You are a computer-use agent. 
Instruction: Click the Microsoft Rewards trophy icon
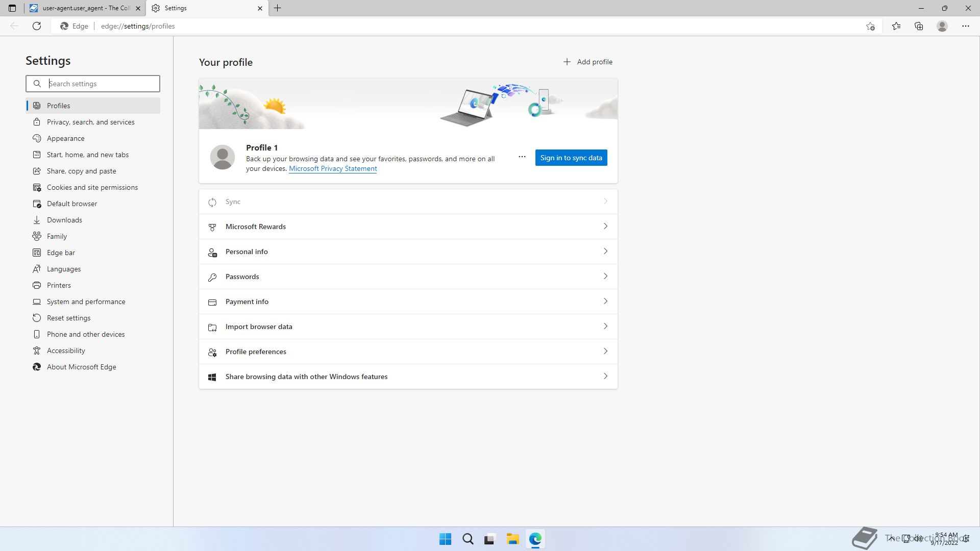pyautogui.click(x=212, y=227)
